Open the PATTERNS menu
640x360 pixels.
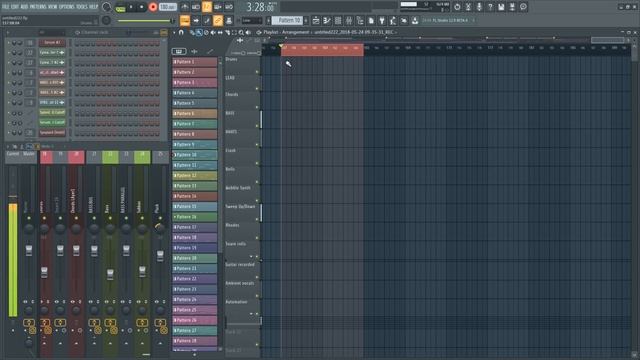click(38, 7)
